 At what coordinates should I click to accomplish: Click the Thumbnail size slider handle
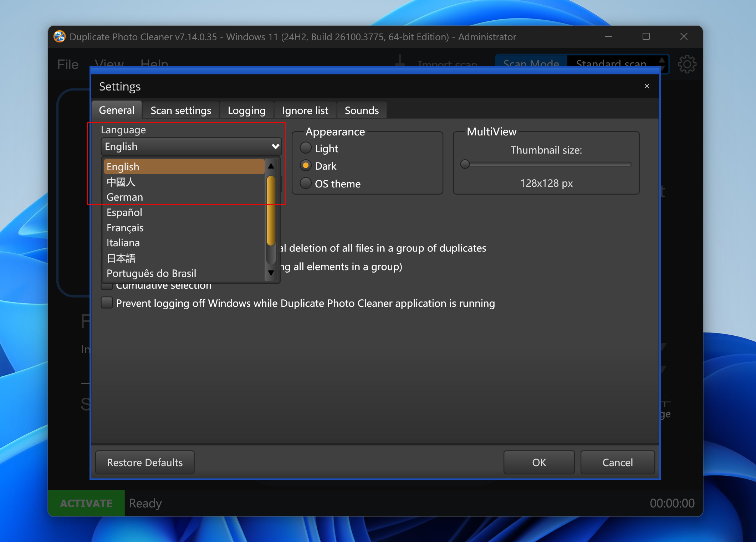point(465,164)
